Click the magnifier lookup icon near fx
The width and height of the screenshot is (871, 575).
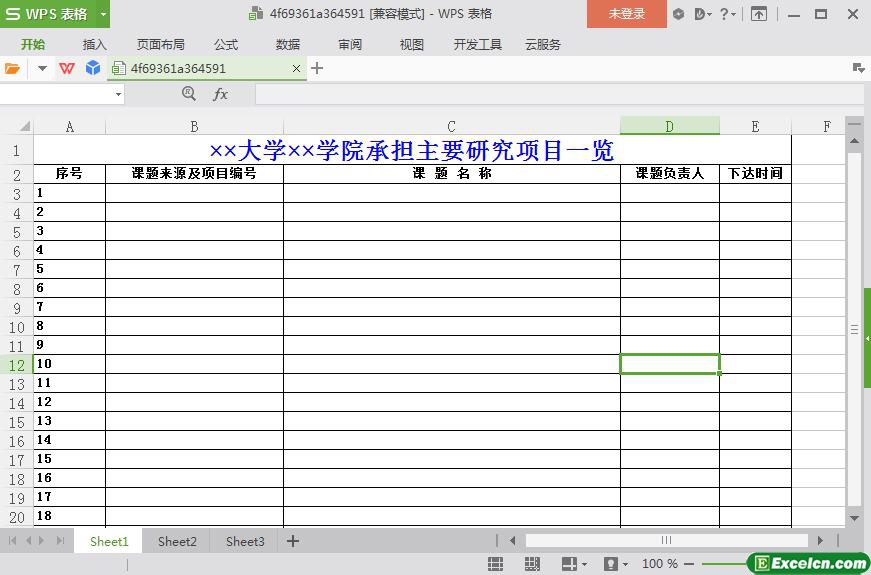coord(189,94)
